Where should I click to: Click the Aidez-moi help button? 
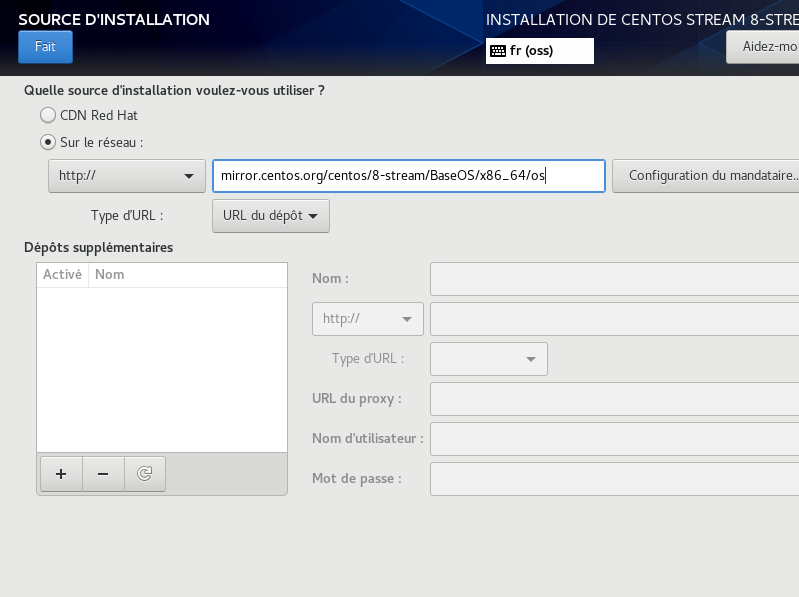pyautogui.click(x=765, y=47)
